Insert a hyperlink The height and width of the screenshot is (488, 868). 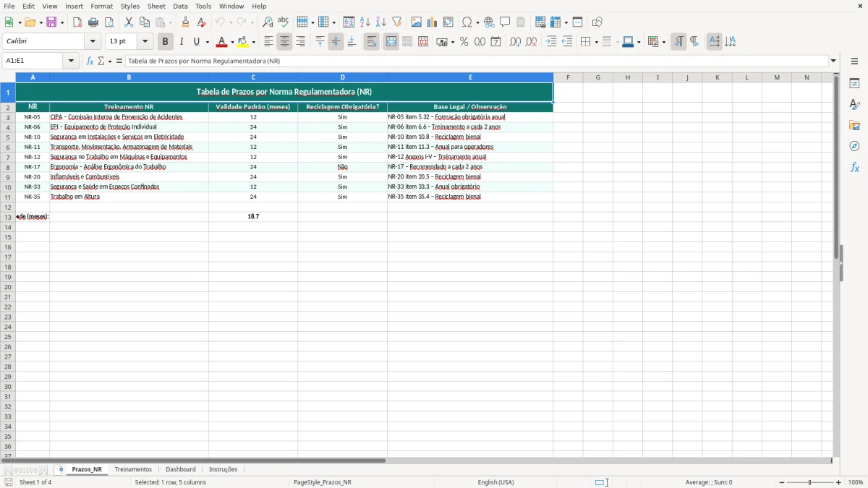490,22
